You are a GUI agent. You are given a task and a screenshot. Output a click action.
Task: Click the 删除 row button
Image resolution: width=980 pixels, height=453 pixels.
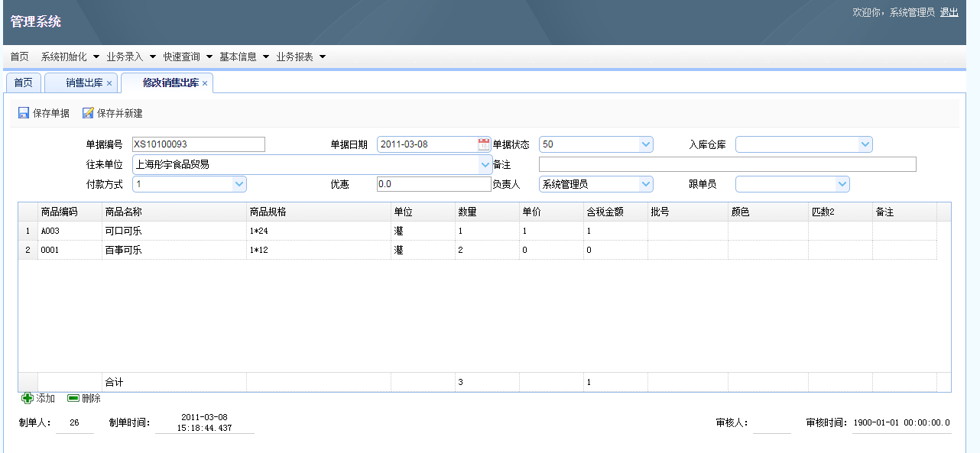point(84,398)
